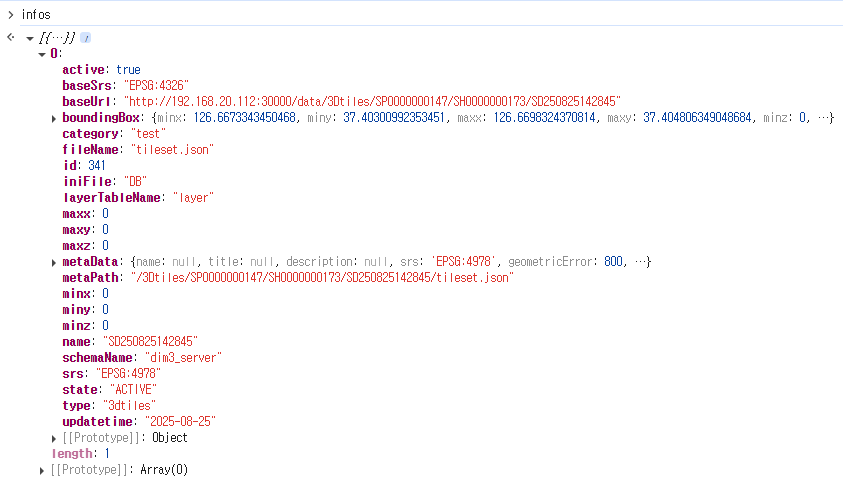Click the baseUrl http address string
The width and height of the screenshot is (843, 484).
coord(373,102)
